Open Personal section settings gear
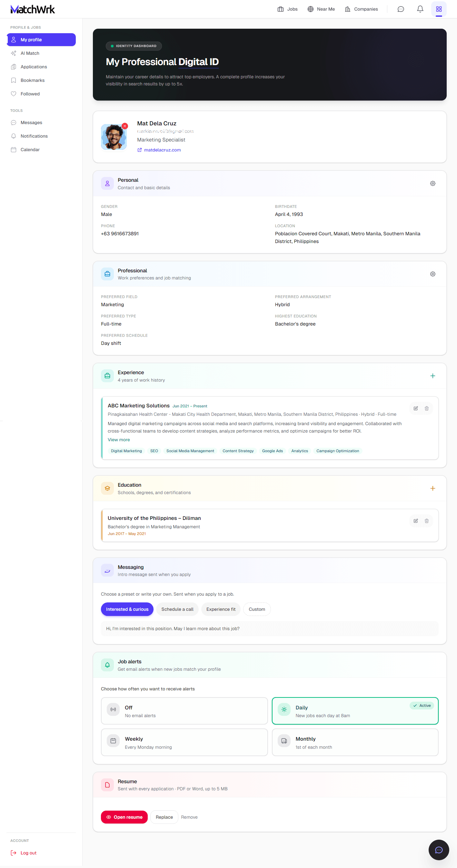This screenshot has height=868, width=457. pyautogui.click(x=432, y=183)
